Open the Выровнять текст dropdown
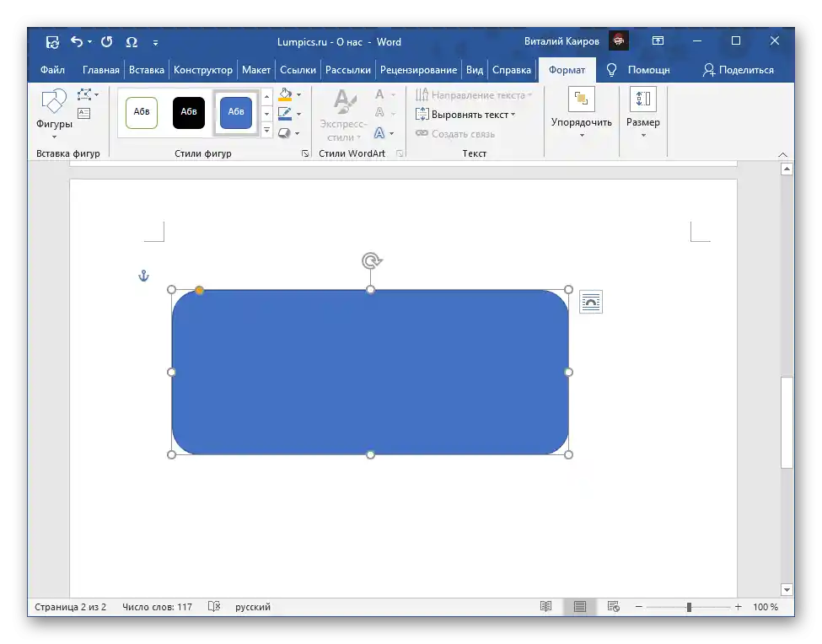 [x=465, y=115]
